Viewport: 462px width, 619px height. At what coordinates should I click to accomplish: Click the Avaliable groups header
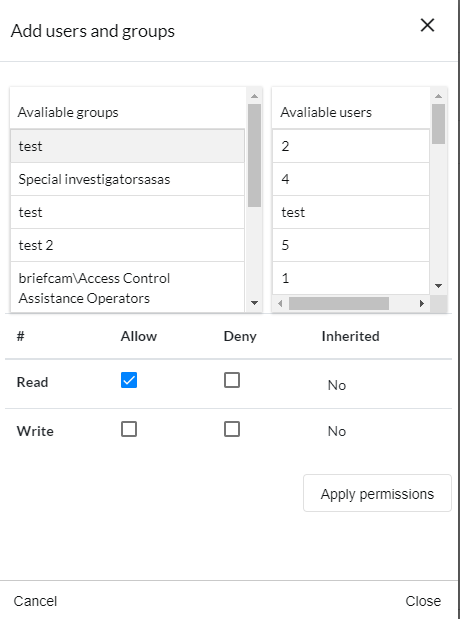[x=68, y=112]
